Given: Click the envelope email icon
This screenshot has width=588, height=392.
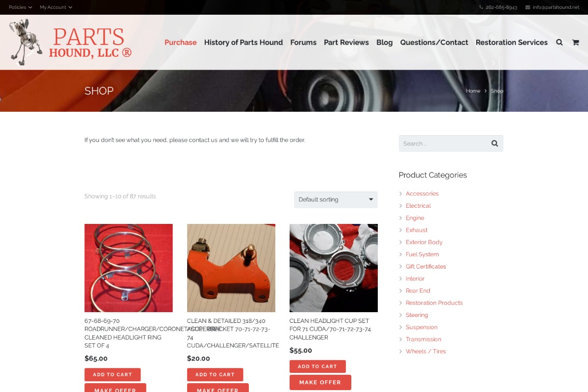Looking at the screenshot, I should pos(528,7).
